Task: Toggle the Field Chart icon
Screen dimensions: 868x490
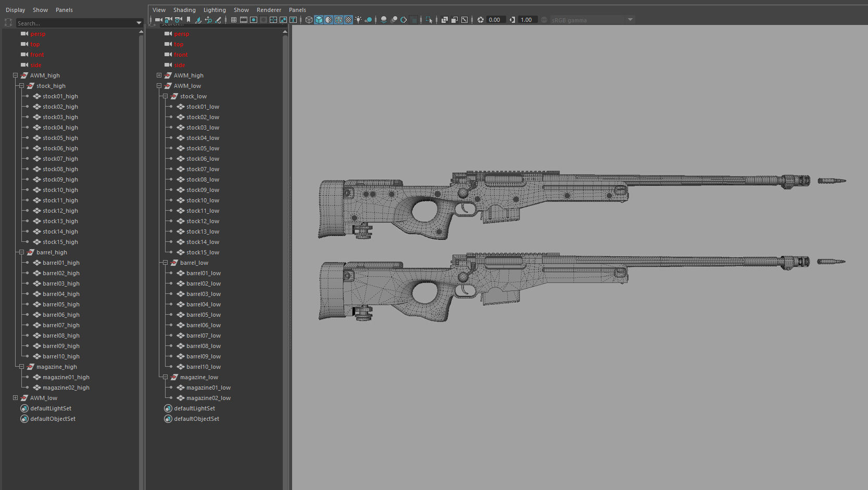Action: tap(273, 20)
